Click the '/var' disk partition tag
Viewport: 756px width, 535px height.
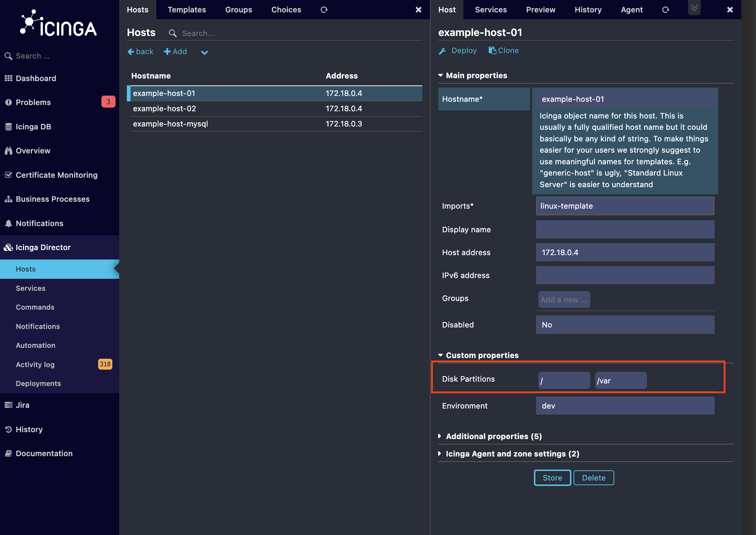tap(620, 381)
